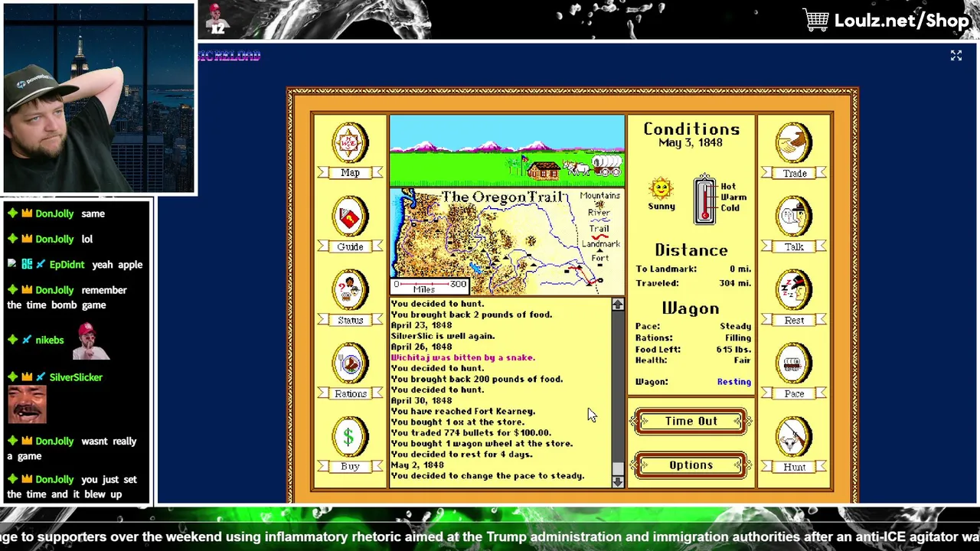Click the Buy dollar icon

[350, 437]
